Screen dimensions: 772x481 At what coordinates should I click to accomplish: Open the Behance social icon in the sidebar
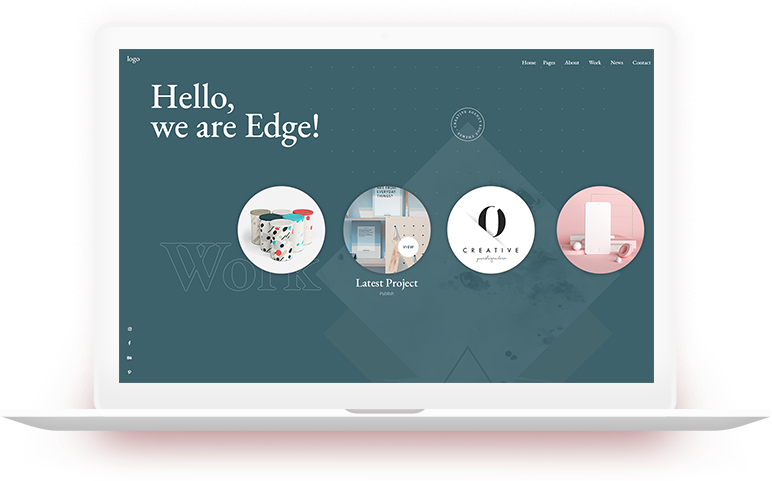coord(129,358)
